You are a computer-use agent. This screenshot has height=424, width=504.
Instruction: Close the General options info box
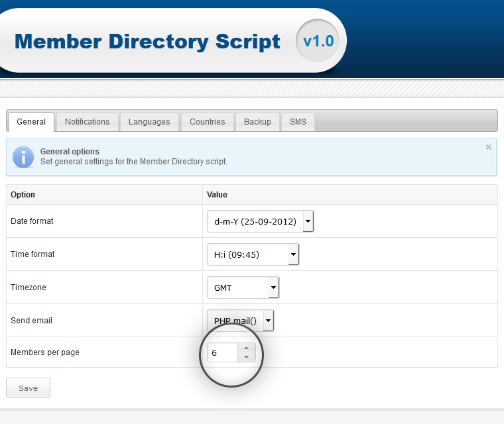coord(489,147)
